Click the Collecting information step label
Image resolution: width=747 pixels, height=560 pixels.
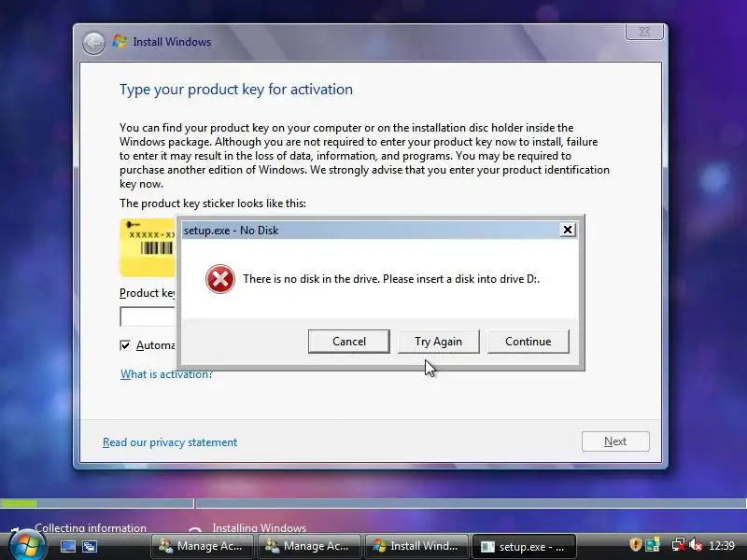[x=91, y=527]
